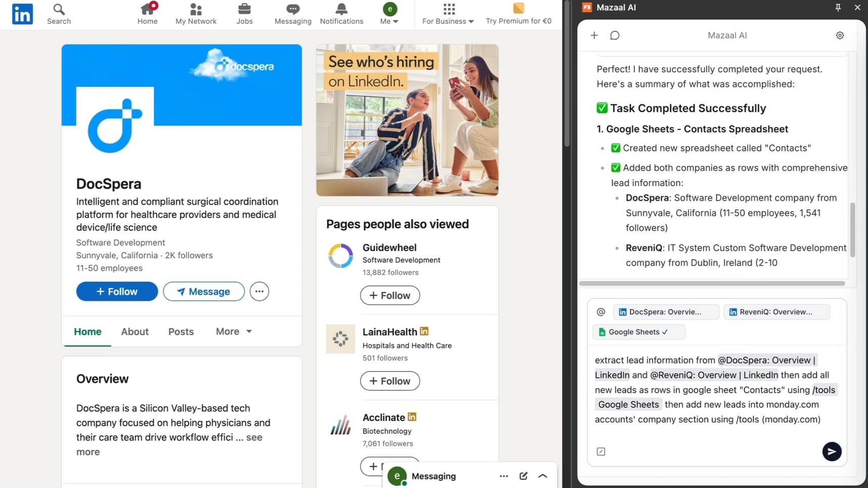Open the DocSpera logo image
Viewport: 868px width, 488px height.
115,125
